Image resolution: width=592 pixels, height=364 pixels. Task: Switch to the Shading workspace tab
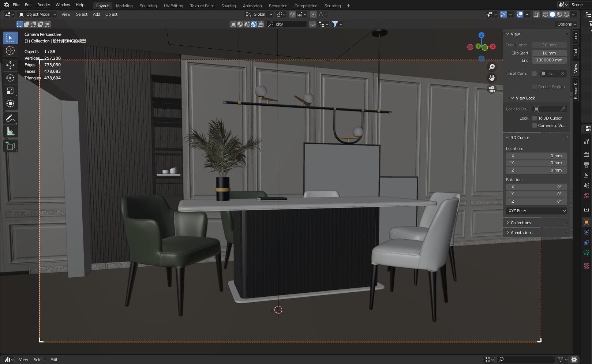pyautogui.click(x=228, y=5)
